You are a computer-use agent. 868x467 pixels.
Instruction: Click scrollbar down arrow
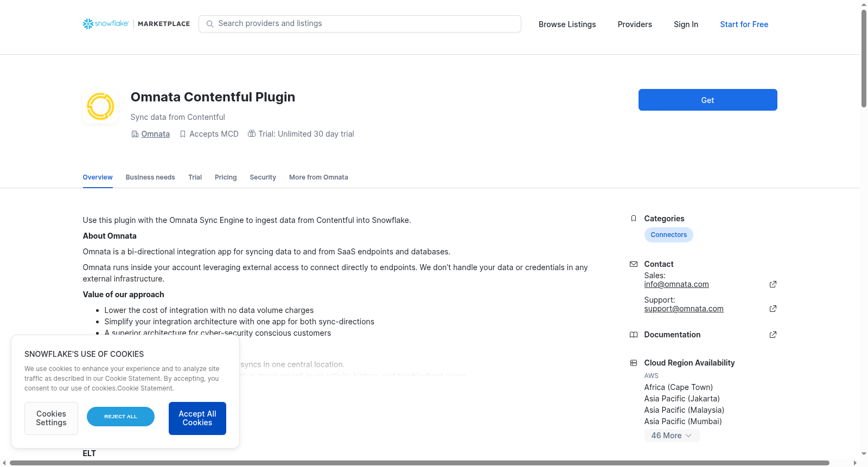pos(864,454)
